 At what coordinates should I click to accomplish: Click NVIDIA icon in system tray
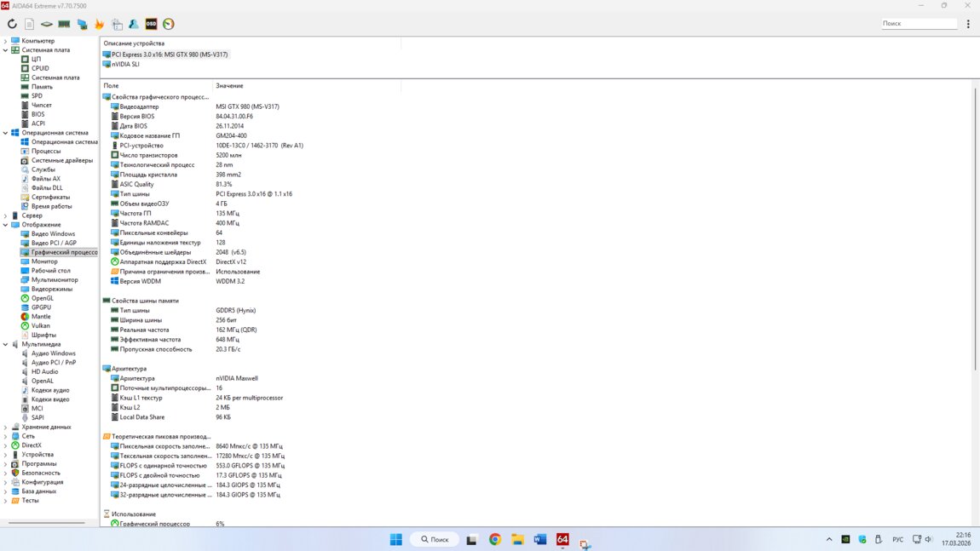[845, 539]
